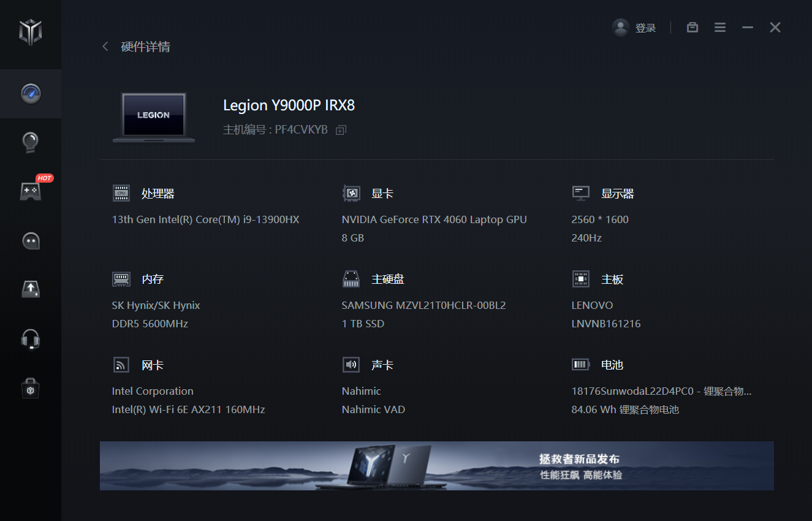Open the shopping bag store icon
Viewport: 812px width, 521px height.
tap(30, 388)
